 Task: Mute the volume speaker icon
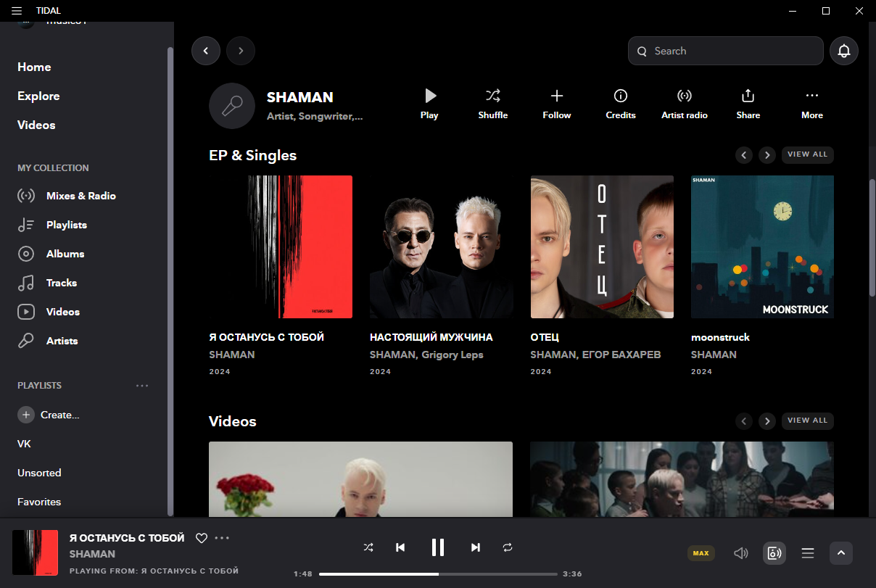740,553
